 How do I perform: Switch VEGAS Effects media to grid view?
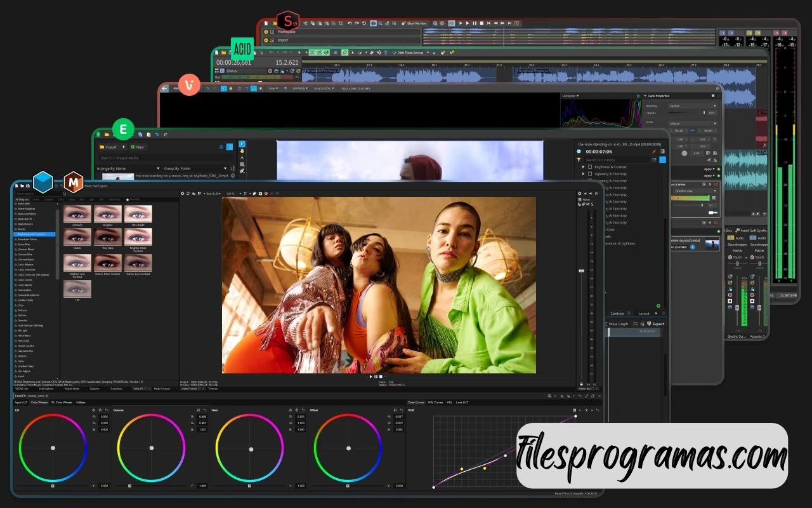[229, 147]
